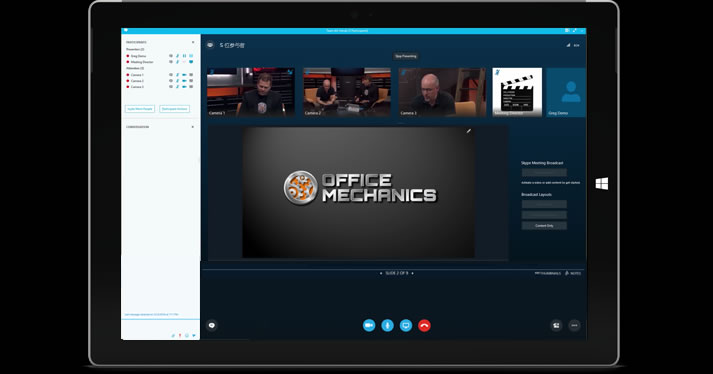The height and width of the screenshot is (374, 713).
Task: Click Greg Demo sharing icon in list
Action: coord(191,56)
